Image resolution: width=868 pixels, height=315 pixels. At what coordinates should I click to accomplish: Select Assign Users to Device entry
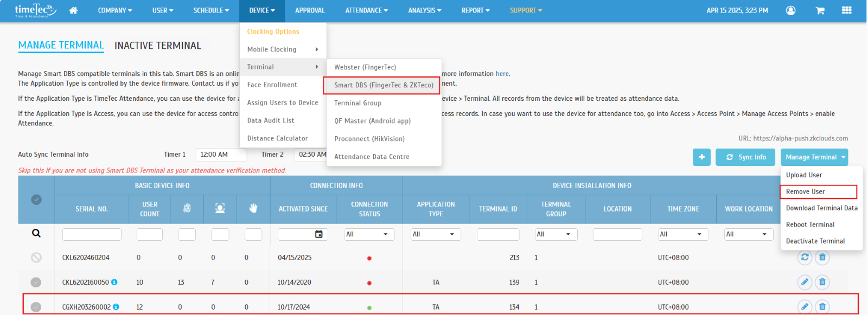coord(283,102)
